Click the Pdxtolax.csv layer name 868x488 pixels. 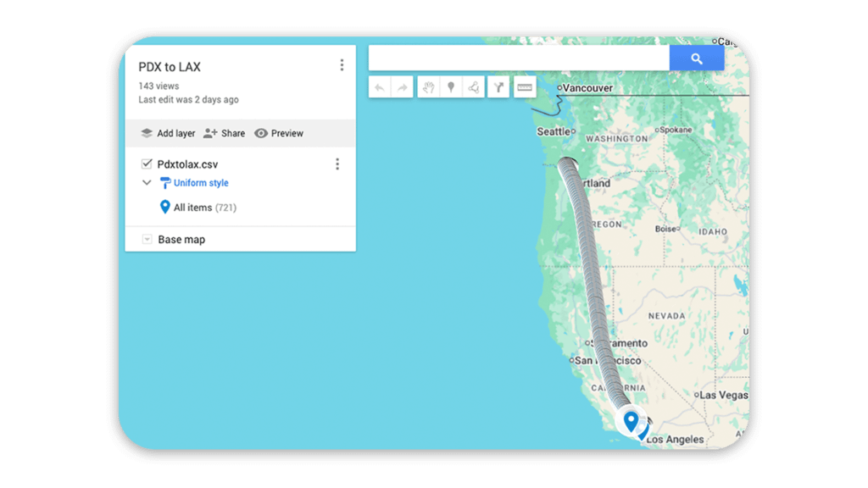(x=187, y=164)
